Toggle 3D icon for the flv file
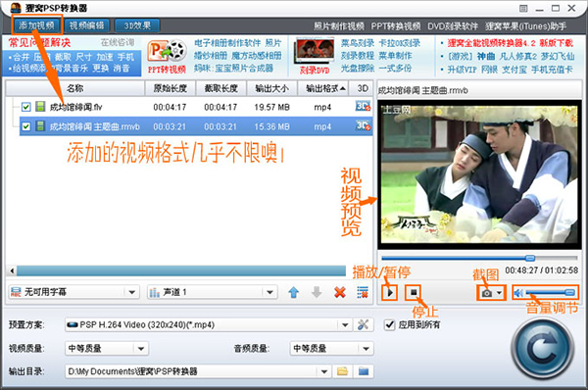The width and height of the screenshot is (588, 390). click(x=363, y=107)
